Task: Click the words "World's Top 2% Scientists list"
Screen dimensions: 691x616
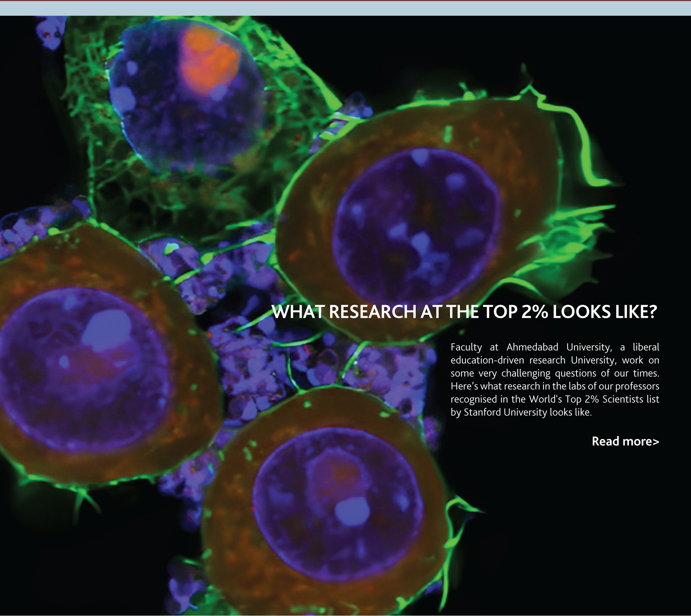Action: [594, 399]
